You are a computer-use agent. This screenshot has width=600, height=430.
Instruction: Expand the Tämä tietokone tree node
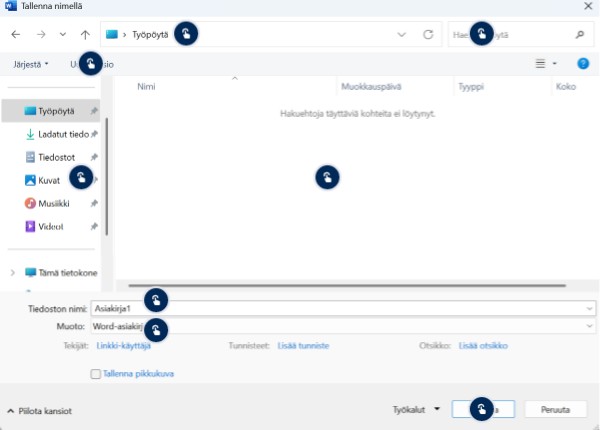coord(13,272)
